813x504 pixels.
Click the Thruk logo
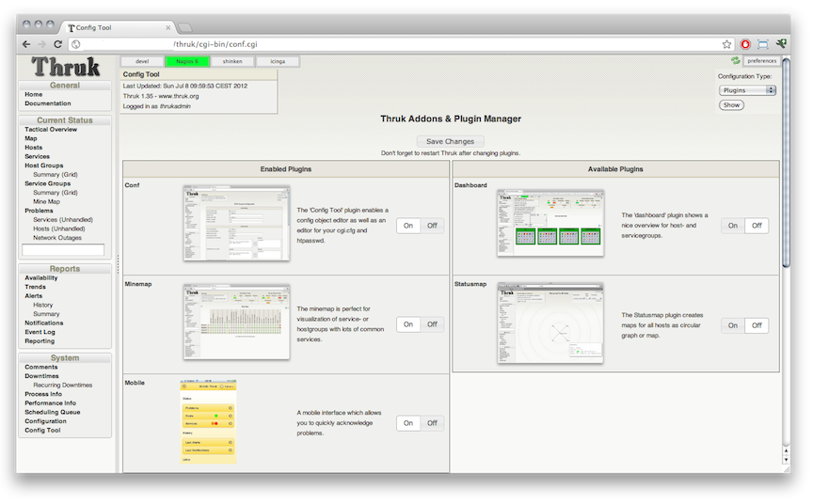pyautogui.click(x=65, y=67)
